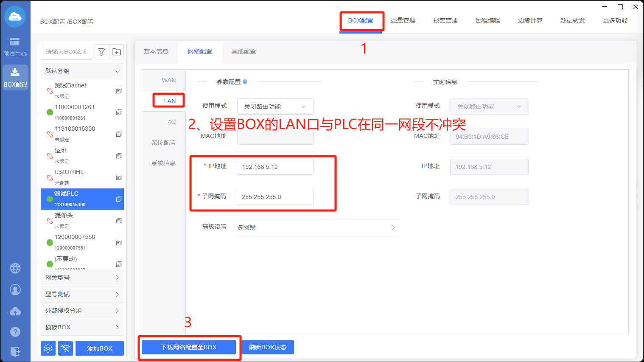644x362 pixels.
Task: Click the logout exit icon
Action: (x=15, y=352)
